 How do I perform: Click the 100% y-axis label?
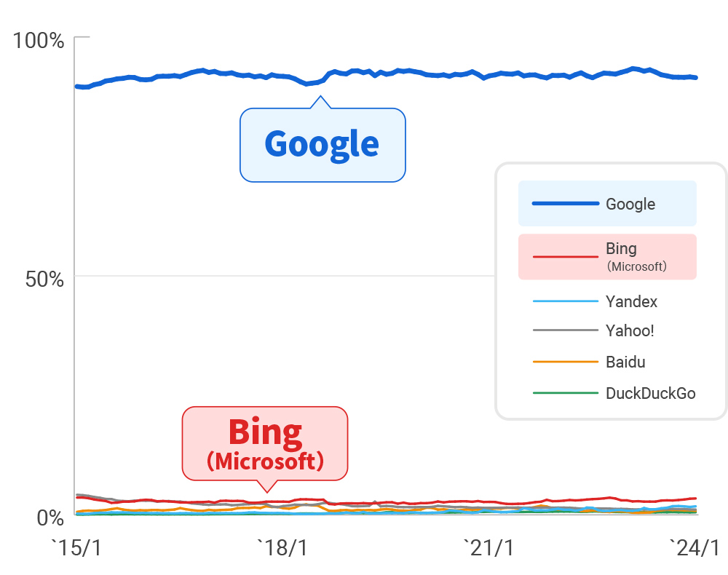coord(38,41)
